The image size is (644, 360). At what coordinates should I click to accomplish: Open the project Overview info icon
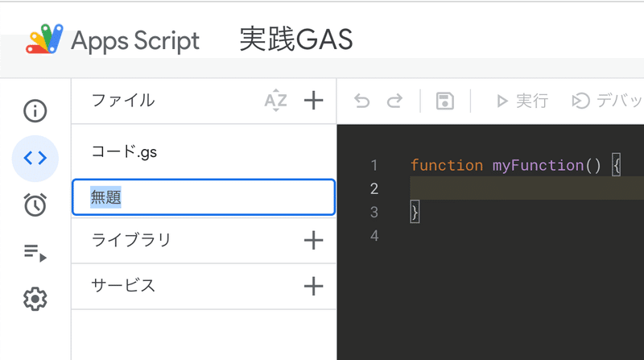click(35, 111)
